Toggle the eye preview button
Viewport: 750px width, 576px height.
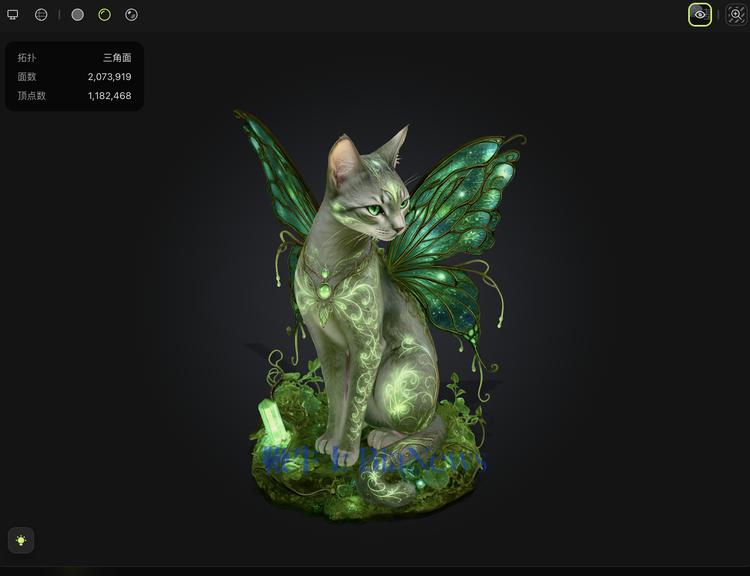pyautogui.click(x=700, y=14)
